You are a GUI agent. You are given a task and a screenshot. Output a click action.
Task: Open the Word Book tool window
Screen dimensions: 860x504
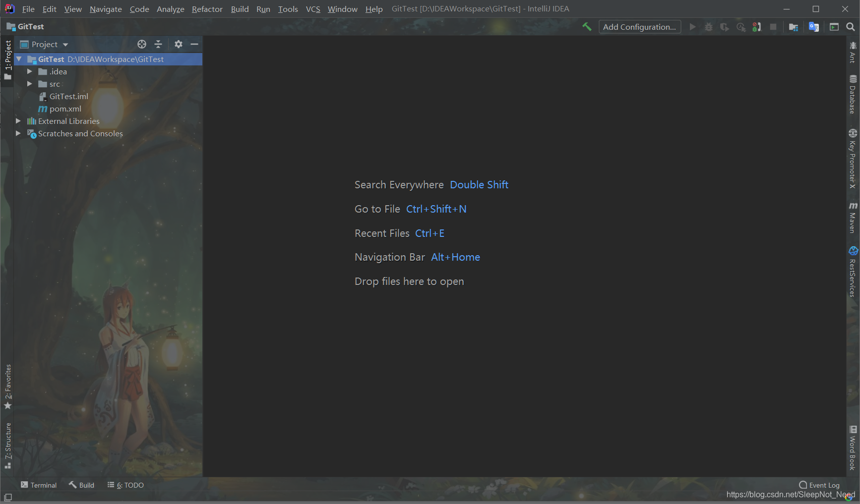tap(853, 448)
